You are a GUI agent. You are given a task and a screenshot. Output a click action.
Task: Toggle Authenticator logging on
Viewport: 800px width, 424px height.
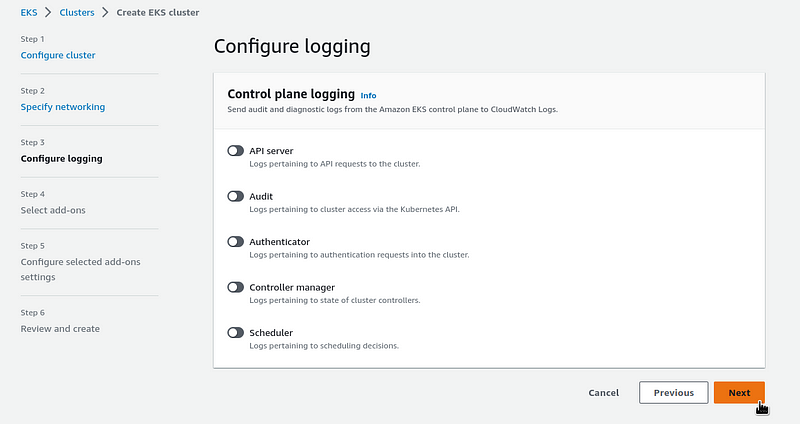(235, 241)
